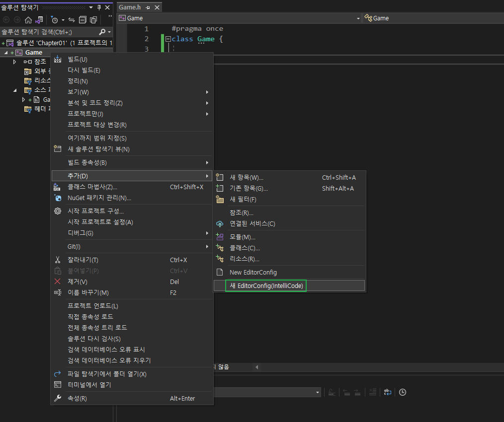
Task: Collapse all items in Solution Explorer toolbar
Action: coord(83,20)
